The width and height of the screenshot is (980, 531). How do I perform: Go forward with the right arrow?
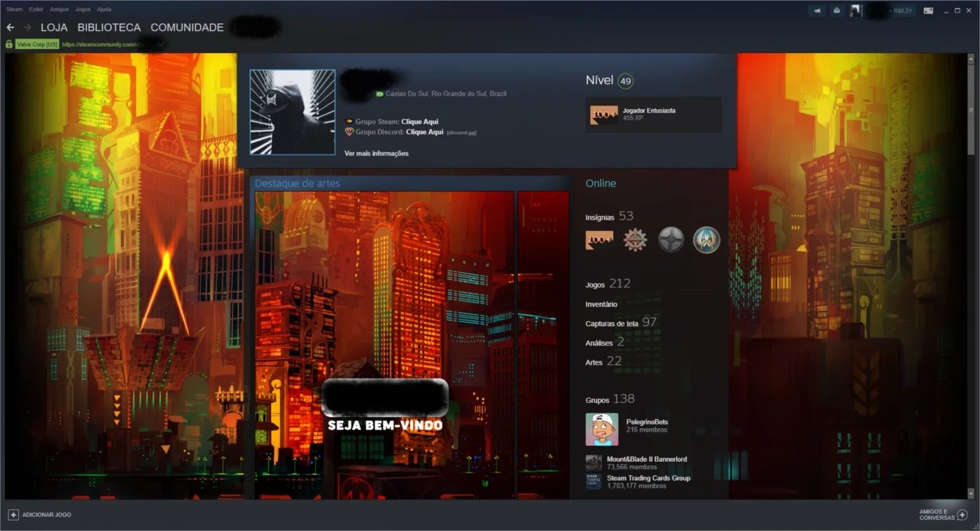(27, 27)
